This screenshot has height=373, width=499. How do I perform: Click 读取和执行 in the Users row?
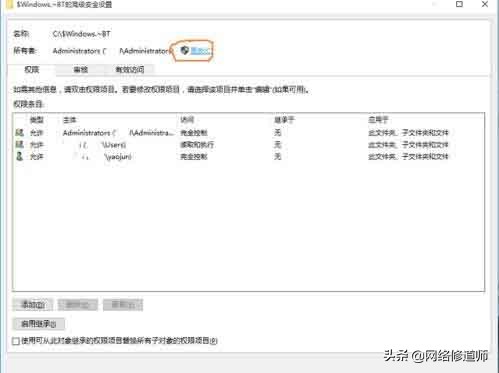197,145
